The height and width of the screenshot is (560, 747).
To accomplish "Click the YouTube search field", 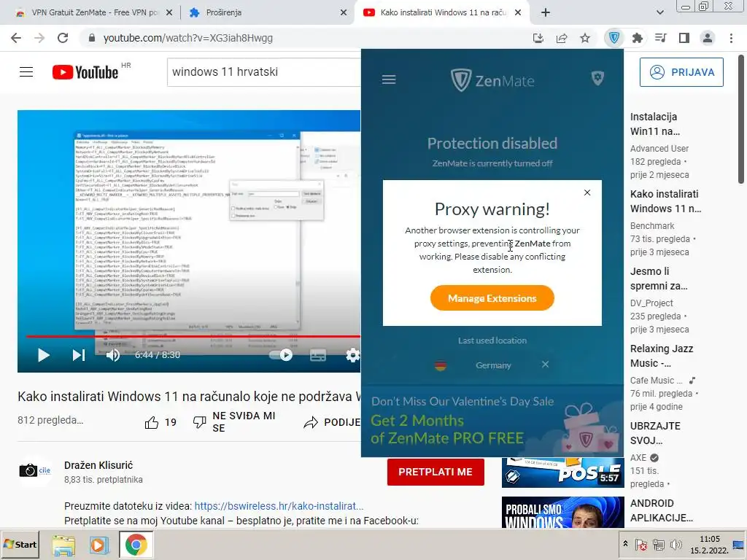I will point(264,72).
